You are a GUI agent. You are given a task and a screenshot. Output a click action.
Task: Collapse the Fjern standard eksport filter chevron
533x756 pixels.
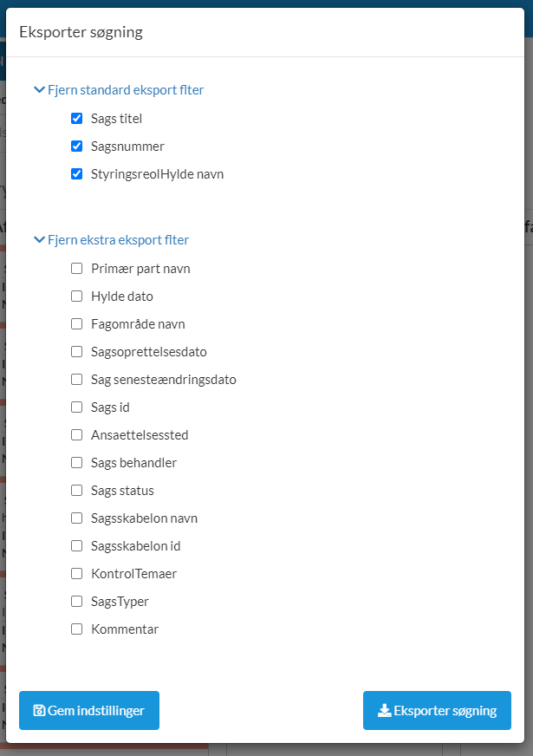pyautogui.click(x=39, y=89)
